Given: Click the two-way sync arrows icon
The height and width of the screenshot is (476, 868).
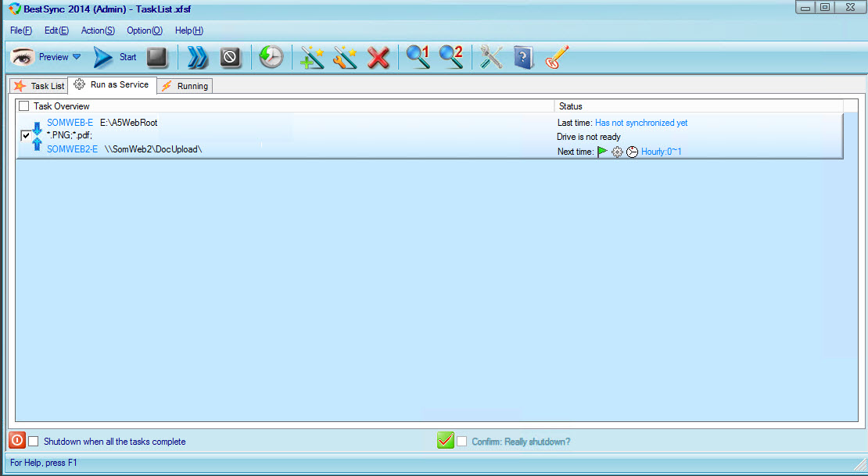Looking at the screenshot, I should point(37,136).
